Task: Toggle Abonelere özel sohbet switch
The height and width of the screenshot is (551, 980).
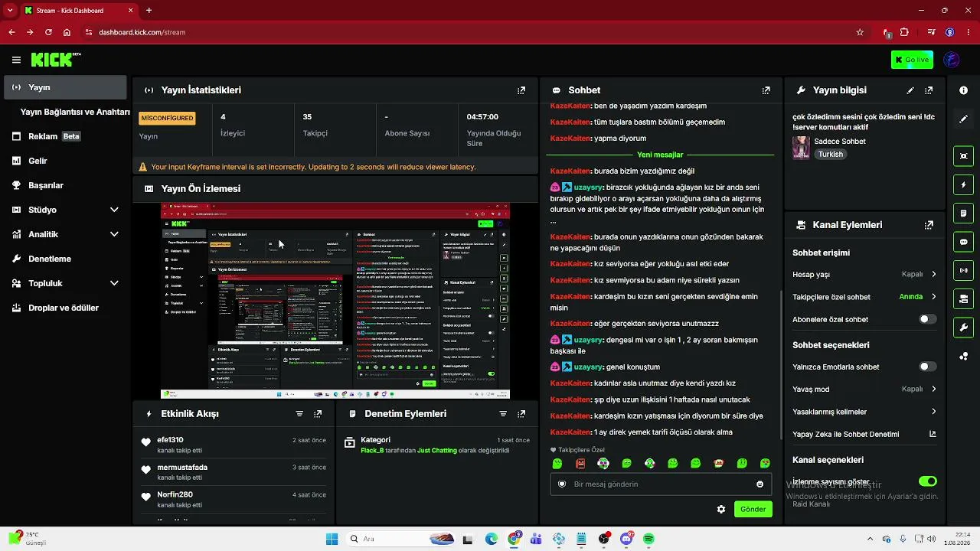Action: tap(927, 319)
